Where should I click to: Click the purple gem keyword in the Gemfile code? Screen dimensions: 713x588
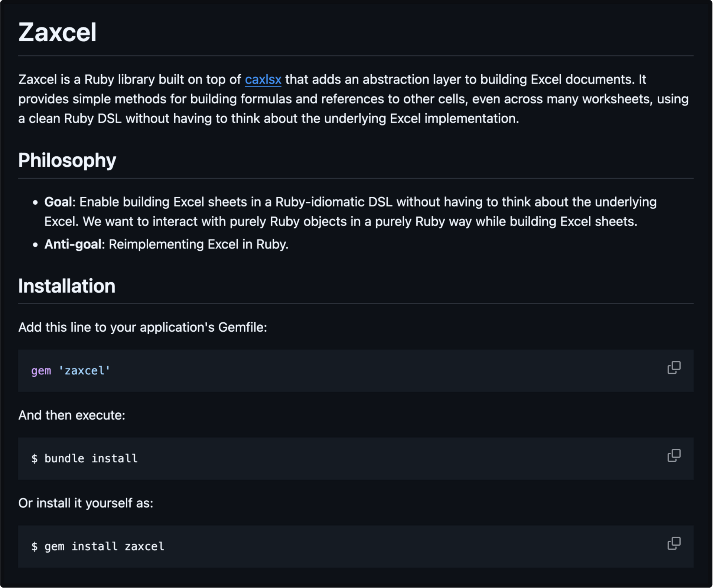[41, 371]
